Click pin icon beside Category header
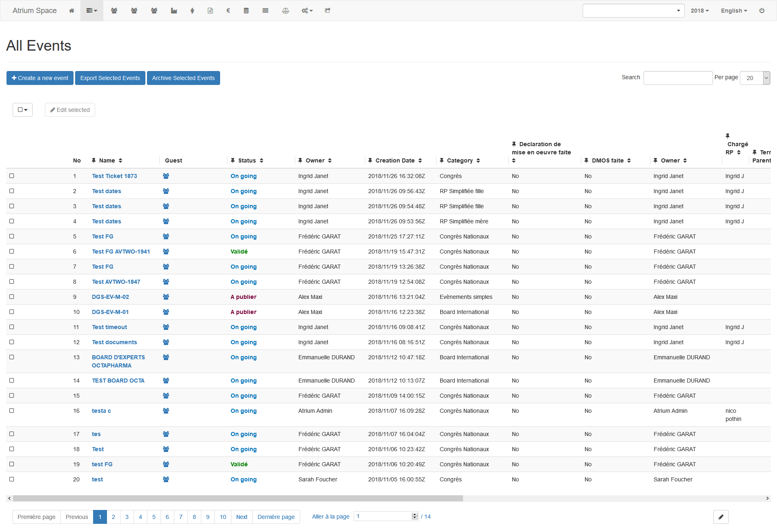 coord(442,160)
